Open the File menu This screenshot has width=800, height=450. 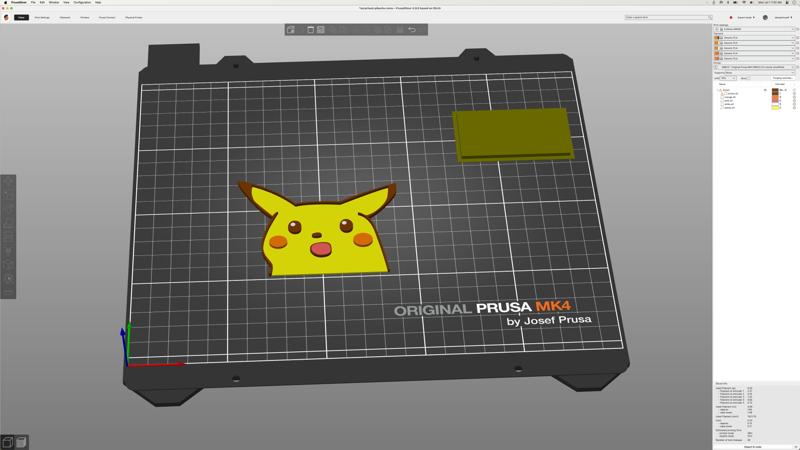click(x=33, y=3)
